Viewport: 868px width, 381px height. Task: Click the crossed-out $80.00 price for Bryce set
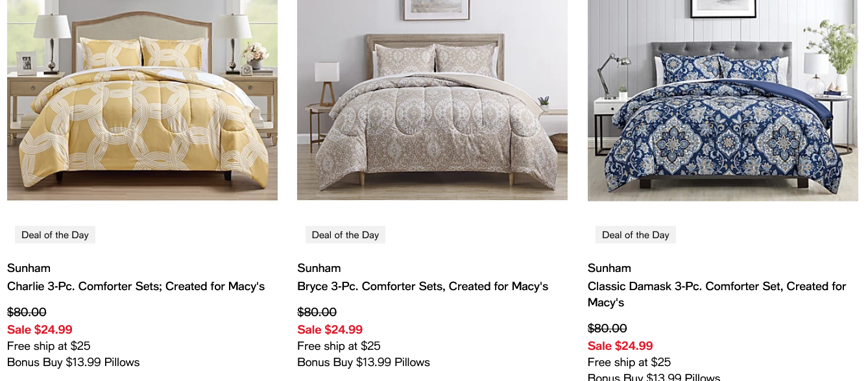pos(317,312)
